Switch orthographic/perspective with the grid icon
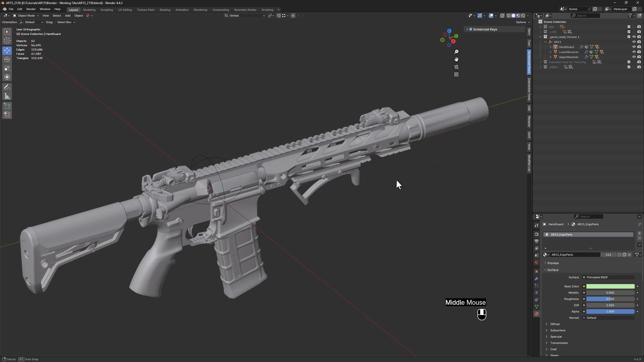 [x=456, y=74]
